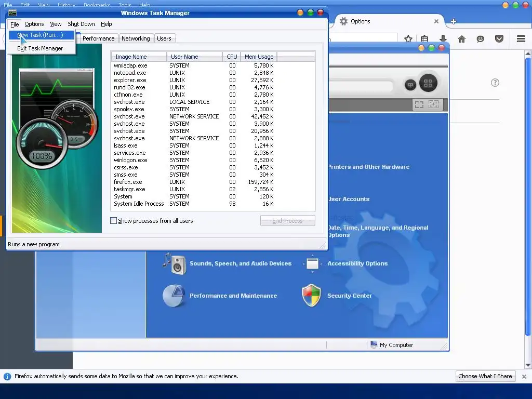Select the explorer.exe process row
Viewport: 532px width, 399px height.
point(212,80)
